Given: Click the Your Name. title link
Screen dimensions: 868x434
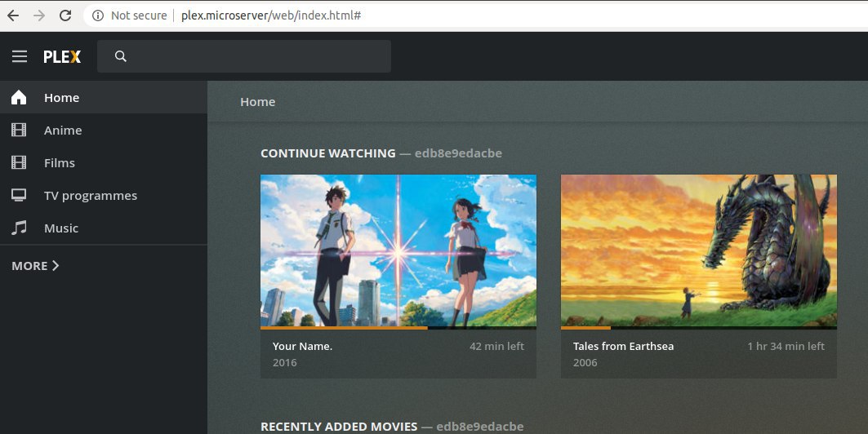Looking at the screenshot, I should [x=302, y=346].
